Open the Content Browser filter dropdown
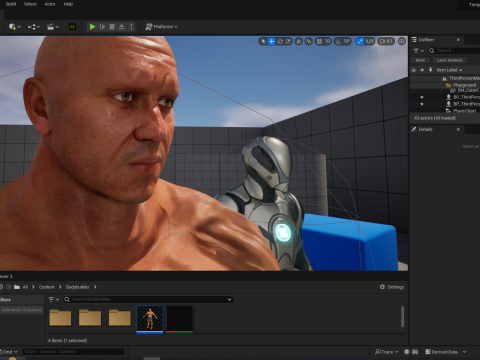The height and width of the screenshot is (360, 480). [54, 300]
